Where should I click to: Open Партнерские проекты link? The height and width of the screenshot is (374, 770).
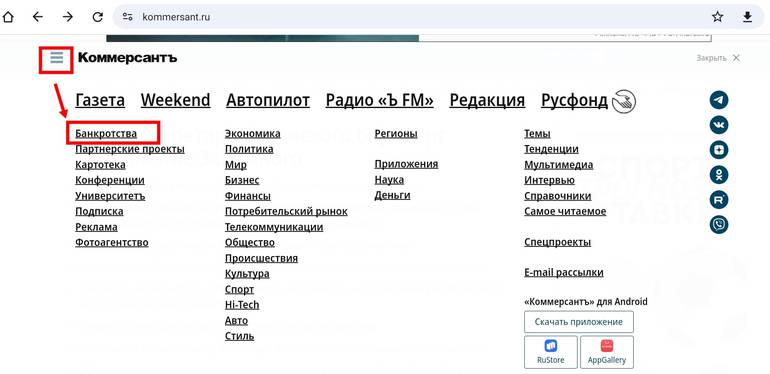pos(130,149)
